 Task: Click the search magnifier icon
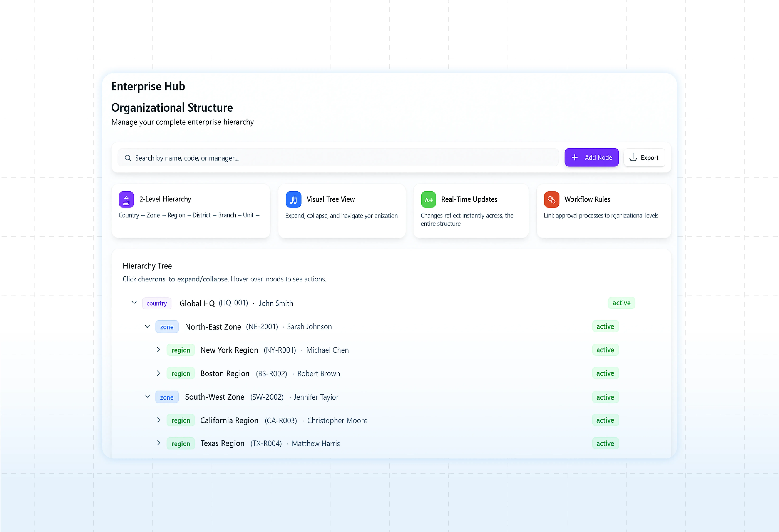[x=128, y=158]
